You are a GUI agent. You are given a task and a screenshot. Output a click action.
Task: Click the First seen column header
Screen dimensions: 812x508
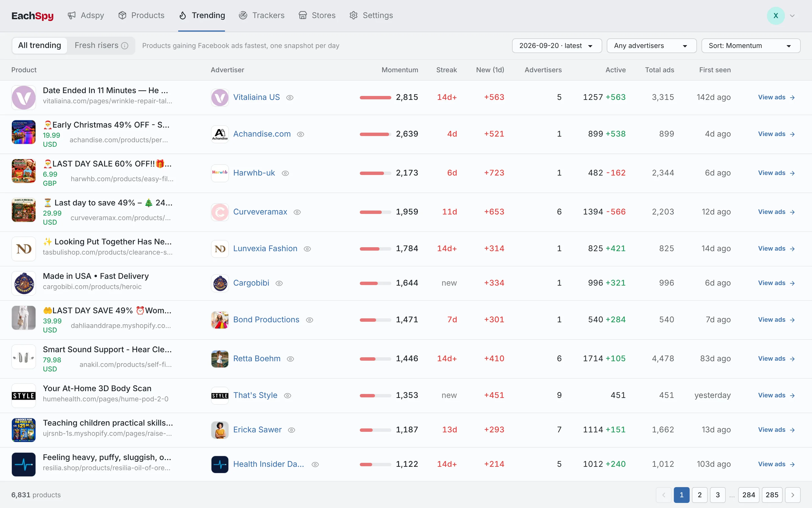tap(715, 70)
